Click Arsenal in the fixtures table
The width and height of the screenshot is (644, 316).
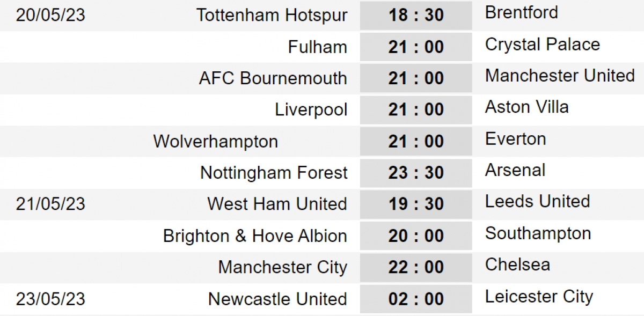(x=515, y=170)
